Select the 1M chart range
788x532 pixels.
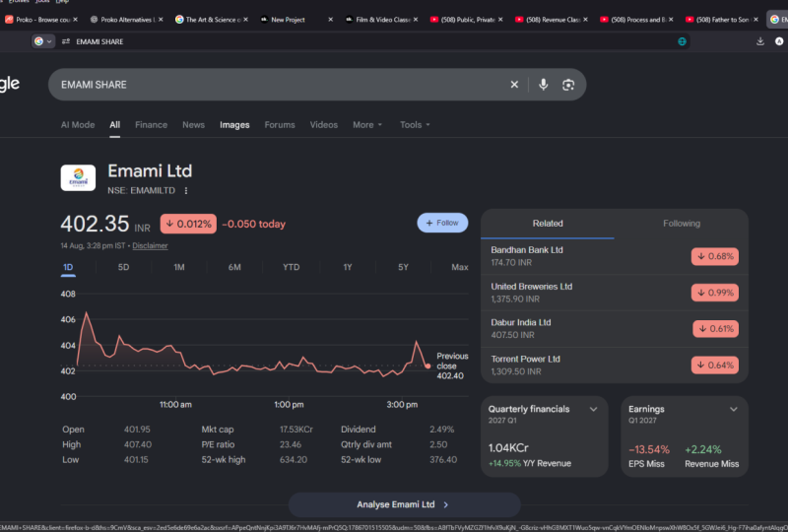[x=179, y=267]
